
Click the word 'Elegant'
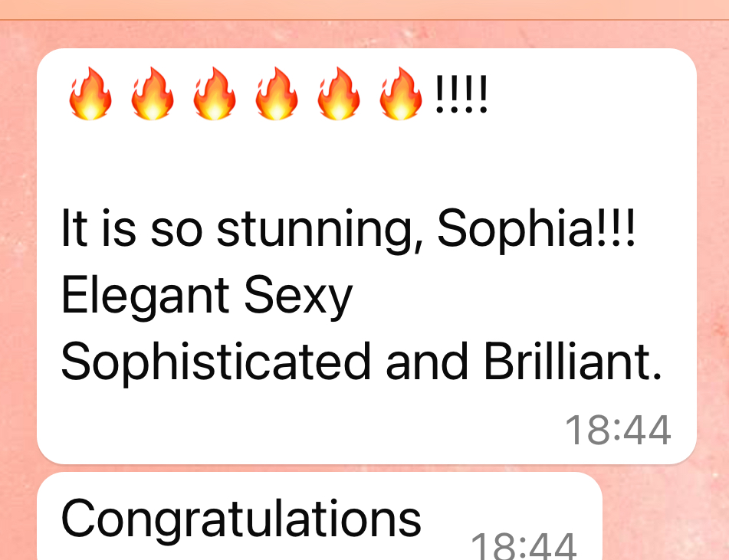[x=145, y=296]
